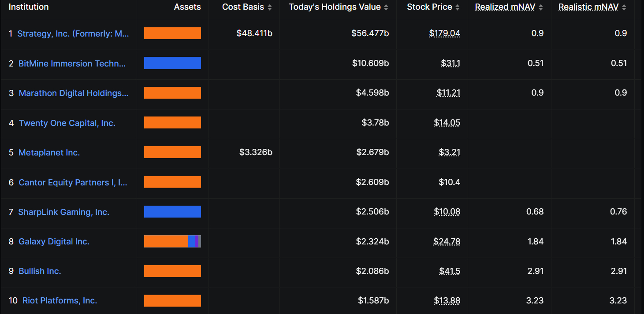Screen dimensions: 644x314
Task: Open Marathon Digital Holdings link
Action: pyautogui.click(x=74, y=93)
